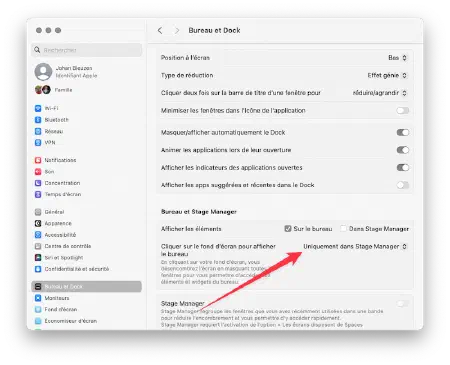The width and height of the screenshot is (450, 365).
Task: Toggle Minimiser les fenêtres dans l'icône switch
Action: (403, 110)
